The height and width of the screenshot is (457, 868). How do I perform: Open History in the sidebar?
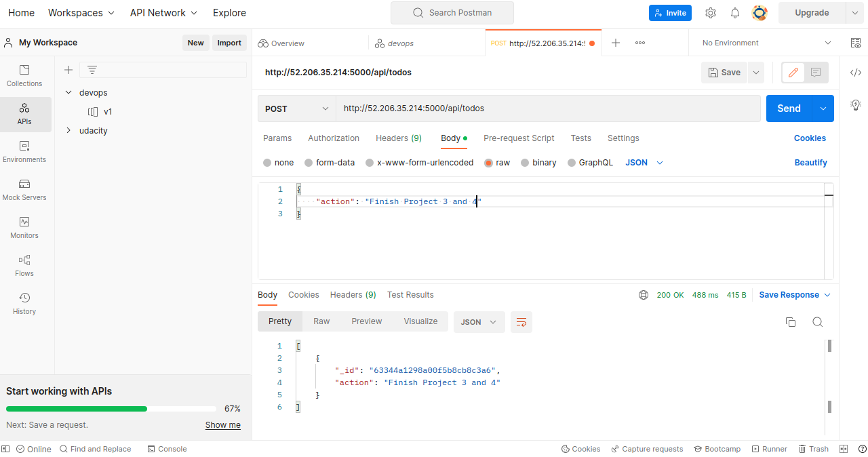click(x=24, y=303)
